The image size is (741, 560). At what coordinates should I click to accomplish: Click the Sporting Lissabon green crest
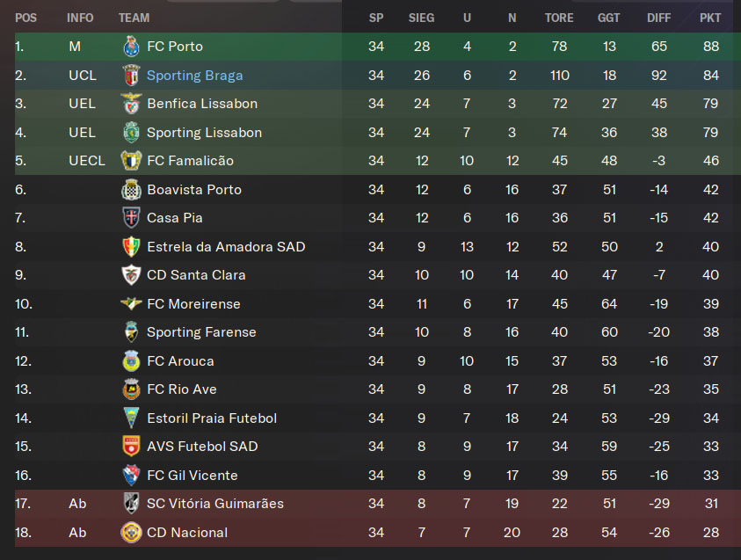point(131,133)
